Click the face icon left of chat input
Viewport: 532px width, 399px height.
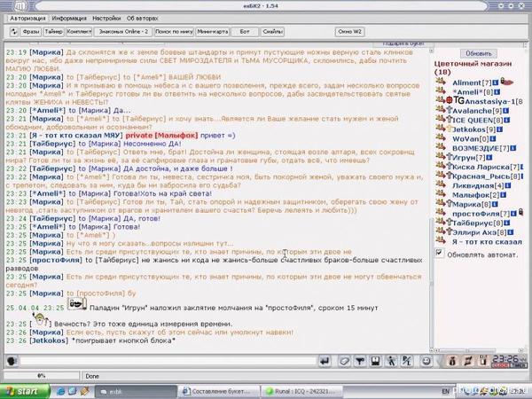[x=12, y=361]
